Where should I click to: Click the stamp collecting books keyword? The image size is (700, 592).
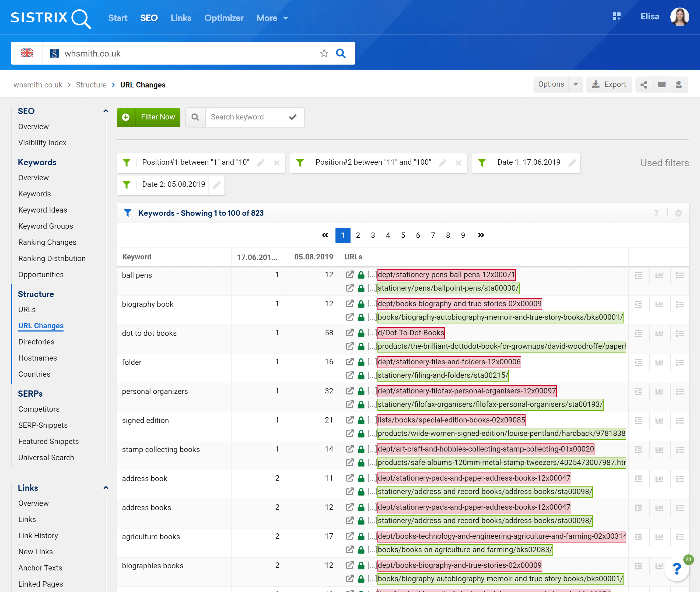(161, 450)
